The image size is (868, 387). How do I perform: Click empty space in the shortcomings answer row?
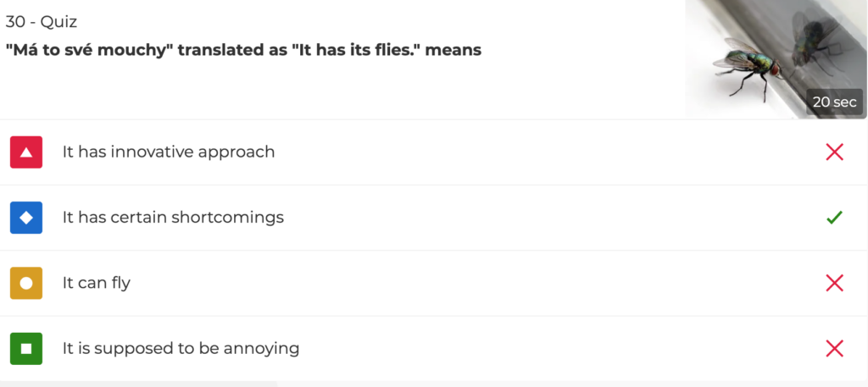coord(554,218)
